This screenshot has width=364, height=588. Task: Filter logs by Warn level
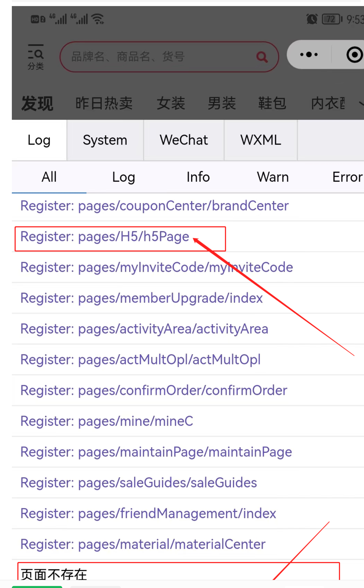273,177
